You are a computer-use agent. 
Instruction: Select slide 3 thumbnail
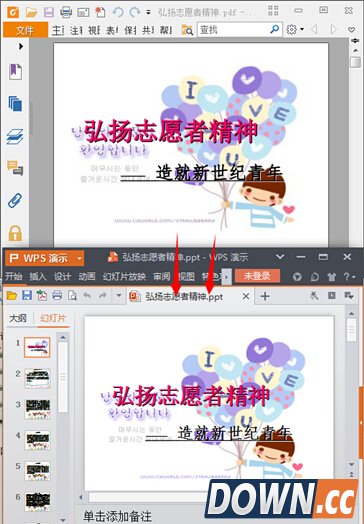[37, 409]
